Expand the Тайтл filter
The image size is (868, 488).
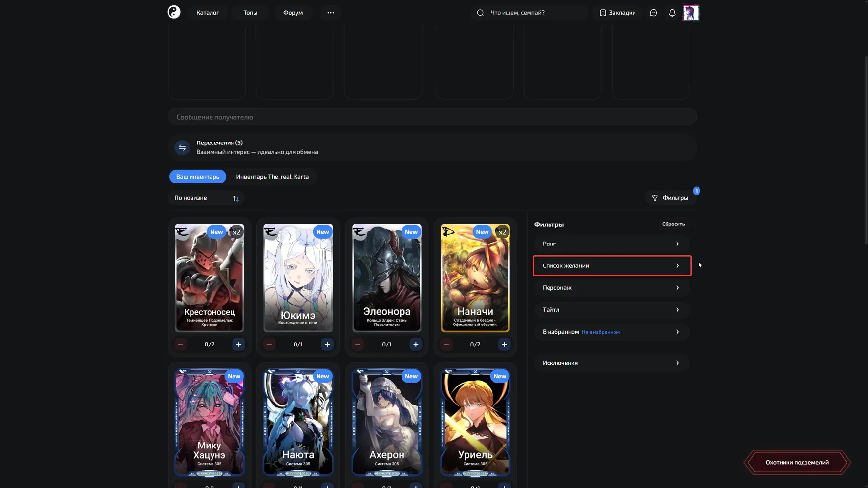click(612, 310)
